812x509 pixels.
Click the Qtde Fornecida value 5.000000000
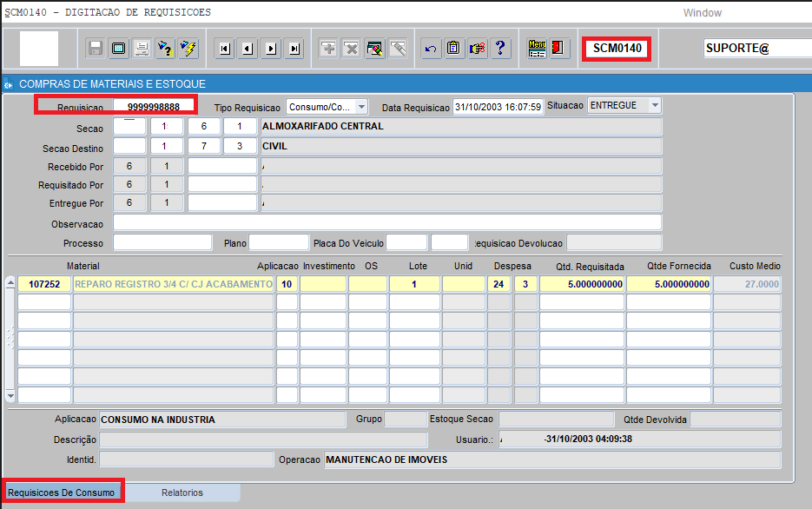[x=669, y=284]
